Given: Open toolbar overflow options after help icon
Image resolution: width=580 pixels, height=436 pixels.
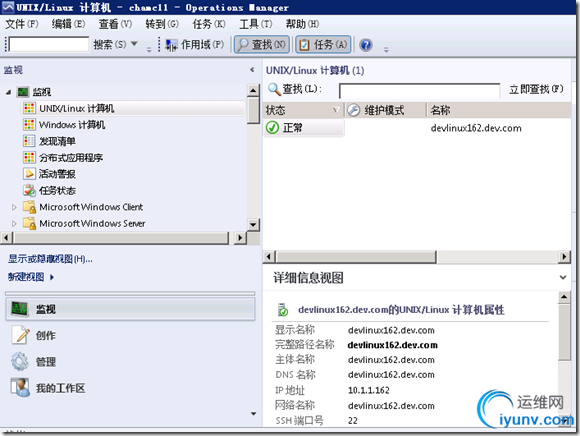Looking at the screenshot, I should [x=386, y=49].
